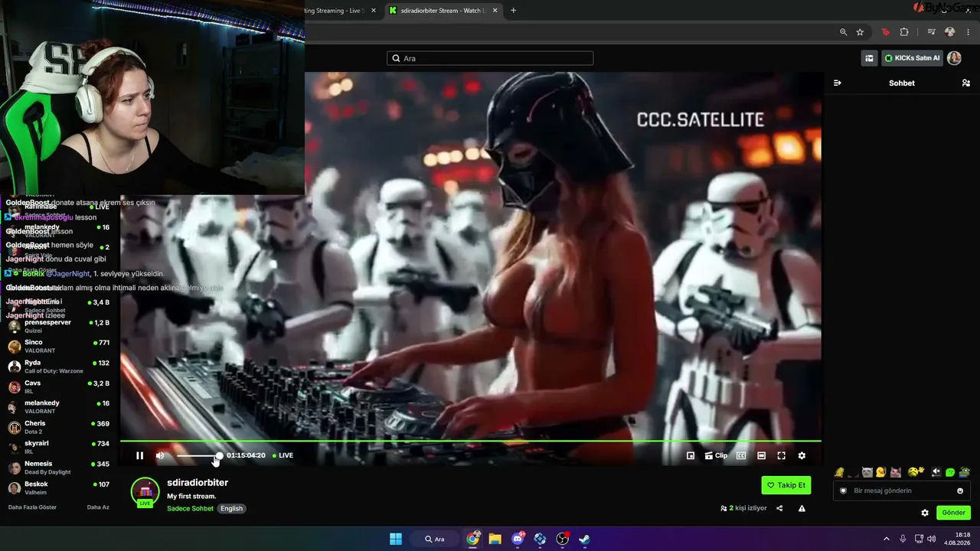Collapse the Sohbet chat panel
The image size is (980, 551).
tap(838, 83)
